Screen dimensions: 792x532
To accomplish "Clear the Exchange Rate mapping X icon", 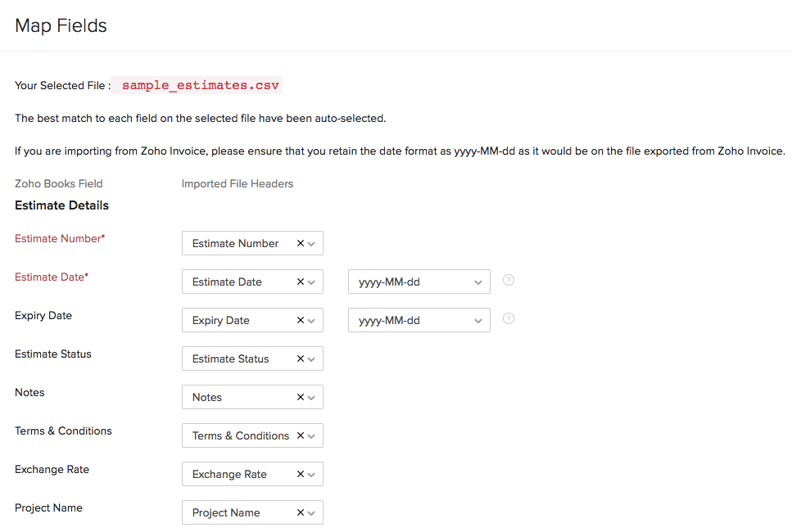I will pyautogui.click(x=301, y=474).
